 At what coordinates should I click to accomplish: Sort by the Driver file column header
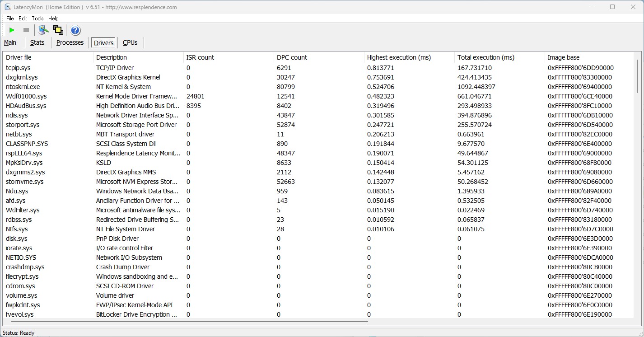[48, 57]
